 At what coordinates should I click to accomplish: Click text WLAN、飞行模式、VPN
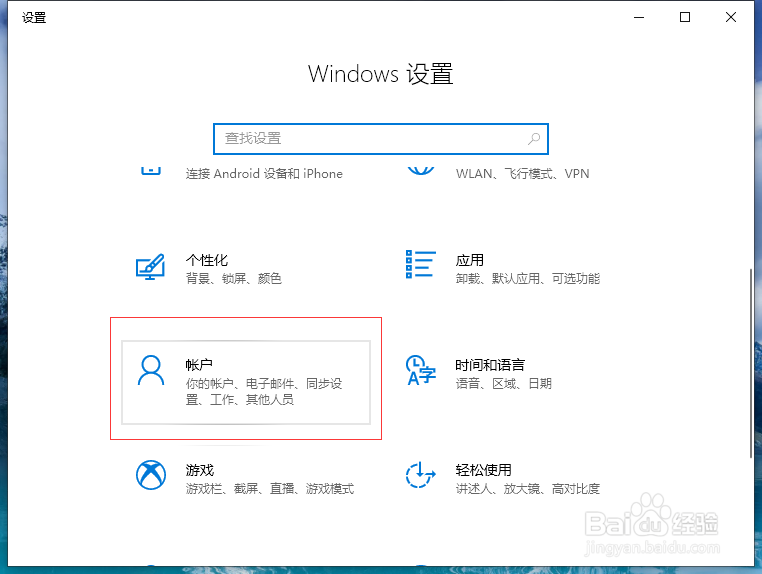tap(522, 174)
